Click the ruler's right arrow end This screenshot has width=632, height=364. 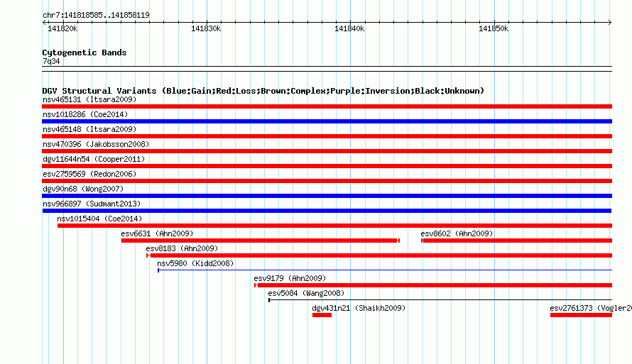[610, 22]
